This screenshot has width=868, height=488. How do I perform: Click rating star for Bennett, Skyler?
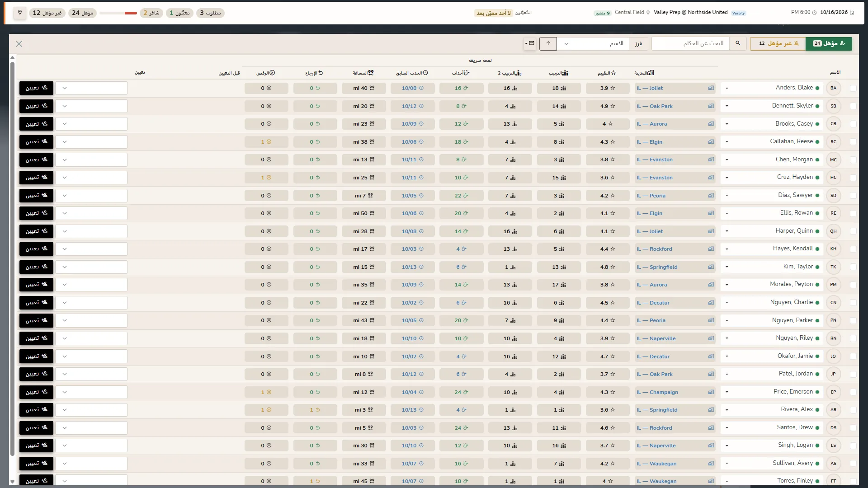pos(613,106)
